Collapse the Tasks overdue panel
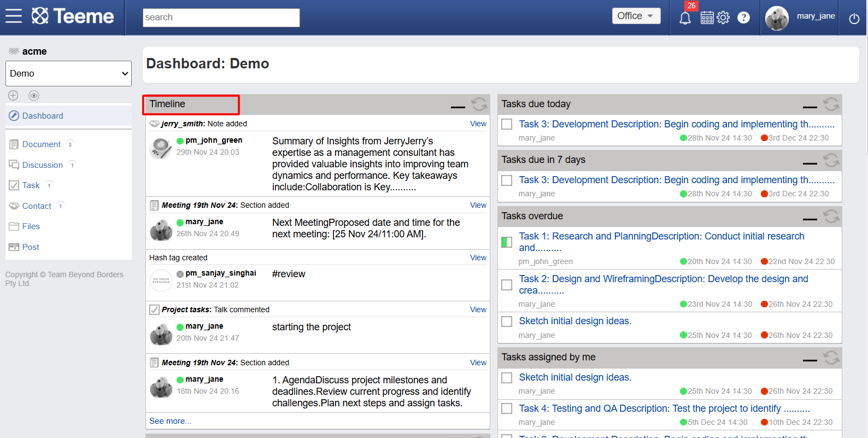 point(810,219)
